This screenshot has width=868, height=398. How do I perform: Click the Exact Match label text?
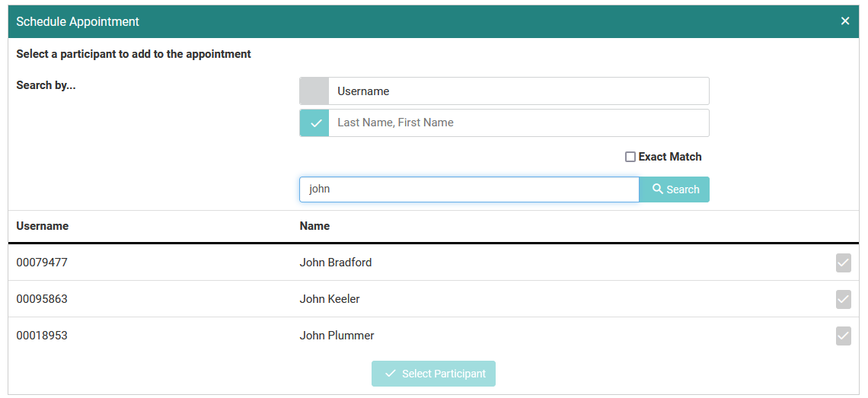pos(670,157)
